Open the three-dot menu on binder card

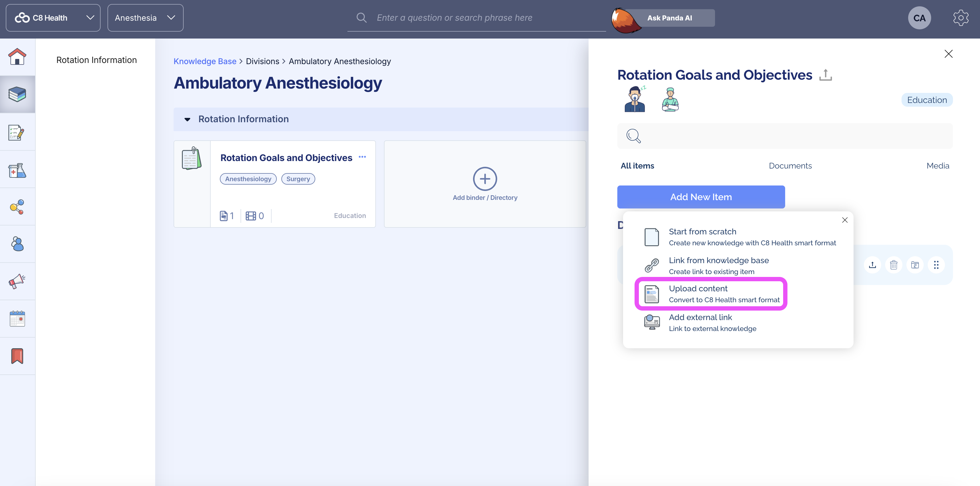362,157
